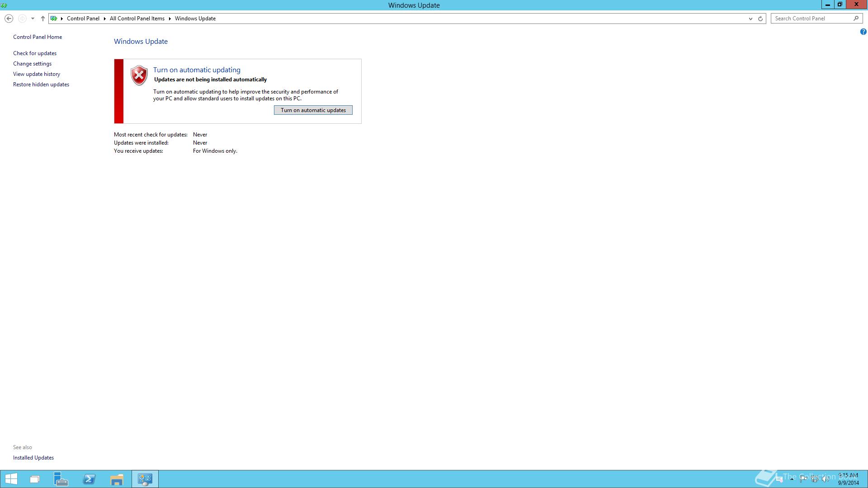Open the blank window taskbar icon
The height and width of the screenshot is (488, 868).
35,479
